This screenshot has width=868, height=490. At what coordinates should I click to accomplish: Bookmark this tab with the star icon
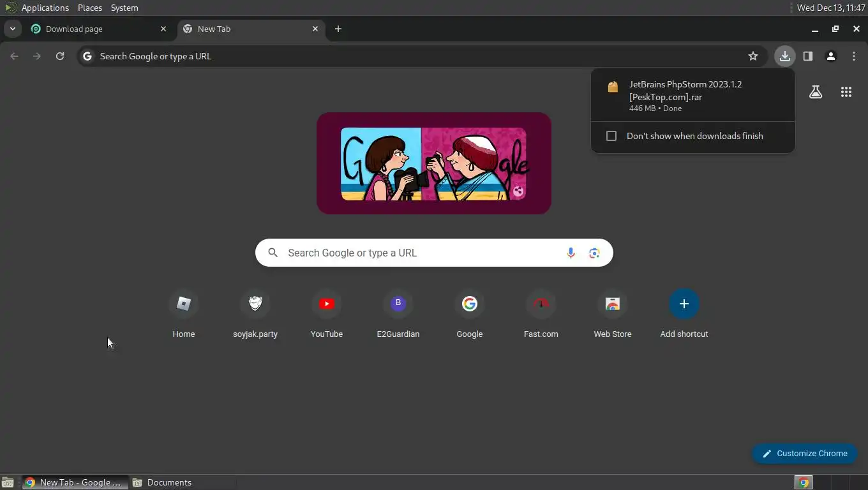point(753,56)
